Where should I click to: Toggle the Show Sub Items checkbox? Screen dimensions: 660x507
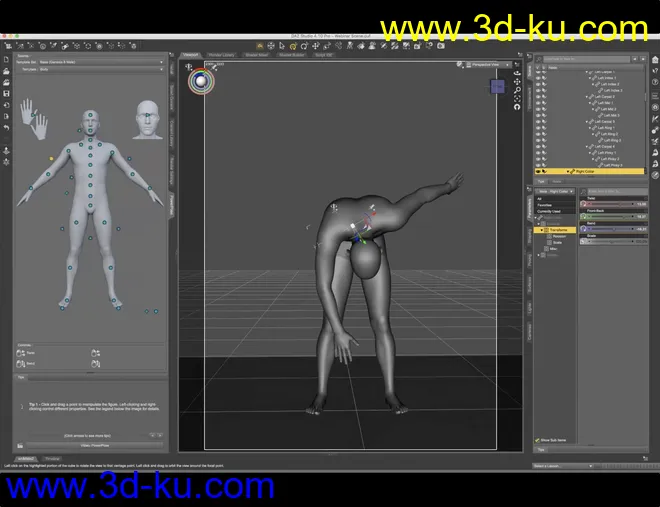539,440
